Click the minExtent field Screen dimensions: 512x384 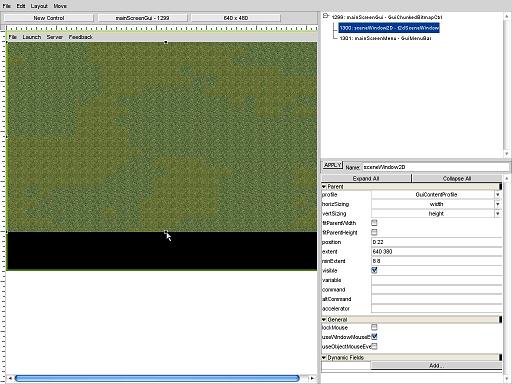436,261
